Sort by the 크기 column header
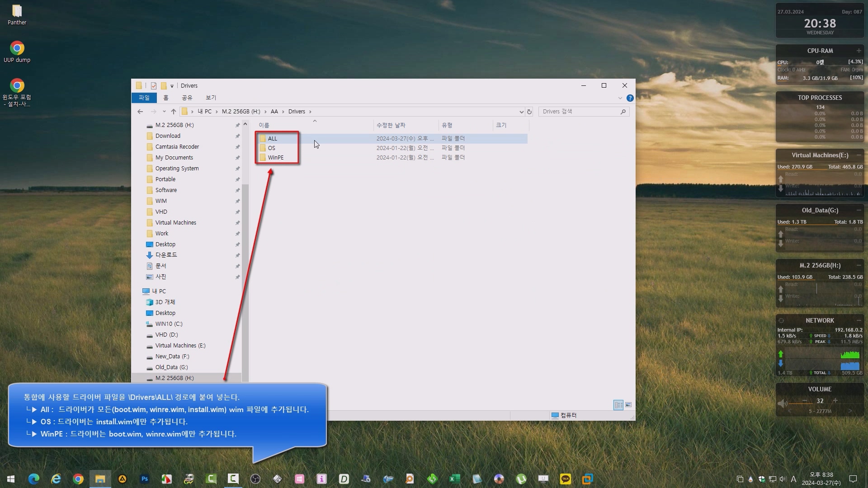Viewport: 868px width, 488px height. coord(510,125)
